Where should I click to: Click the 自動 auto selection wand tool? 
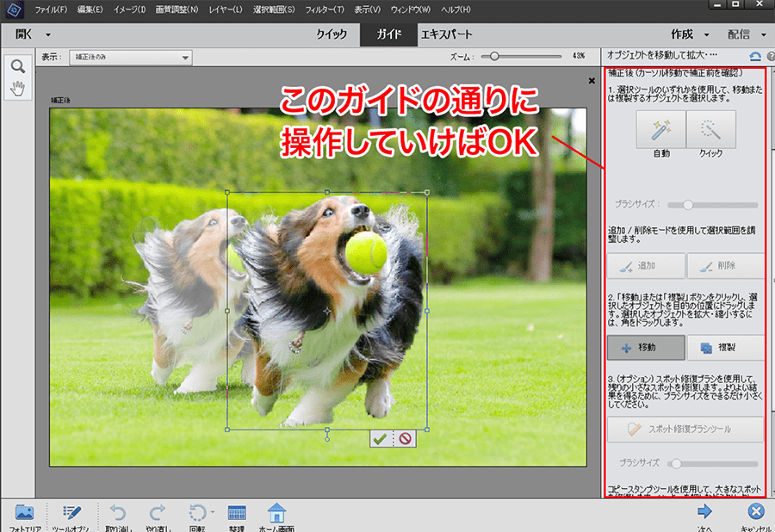click(660, 130)
